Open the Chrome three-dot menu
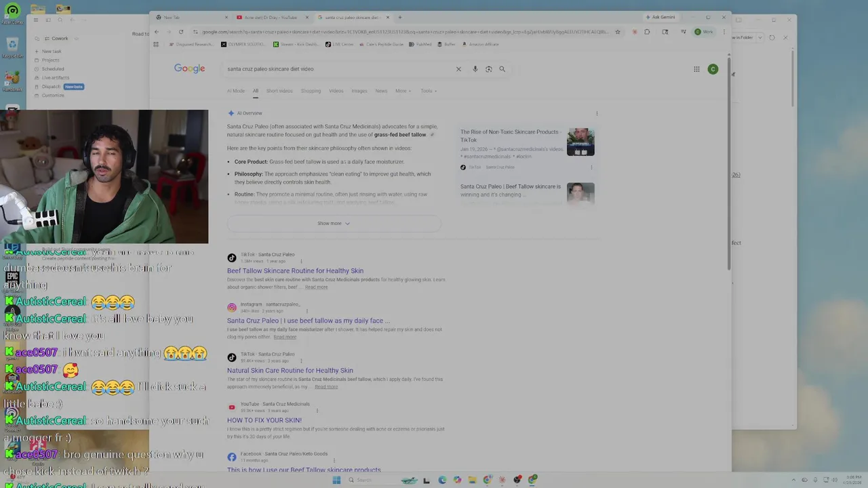 click(x=724, y=32)
